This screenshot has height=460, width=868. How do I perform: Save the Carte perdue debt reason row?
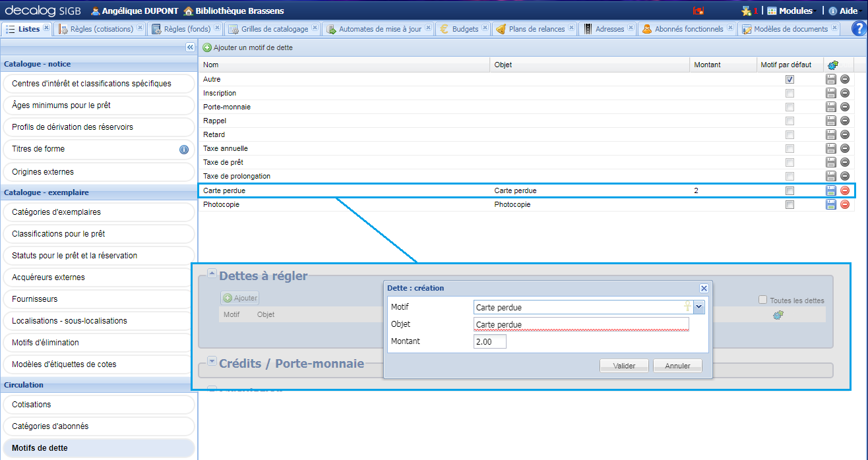pos(831,190)
